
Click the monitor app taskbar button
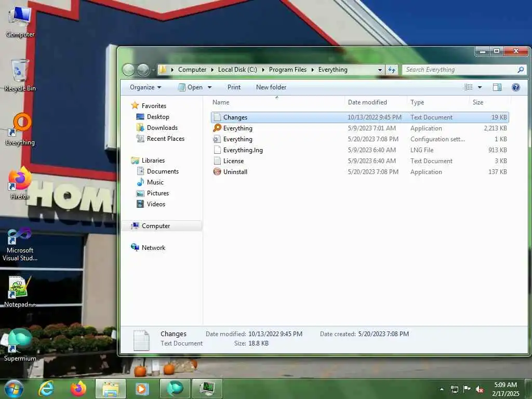[207, 389]
